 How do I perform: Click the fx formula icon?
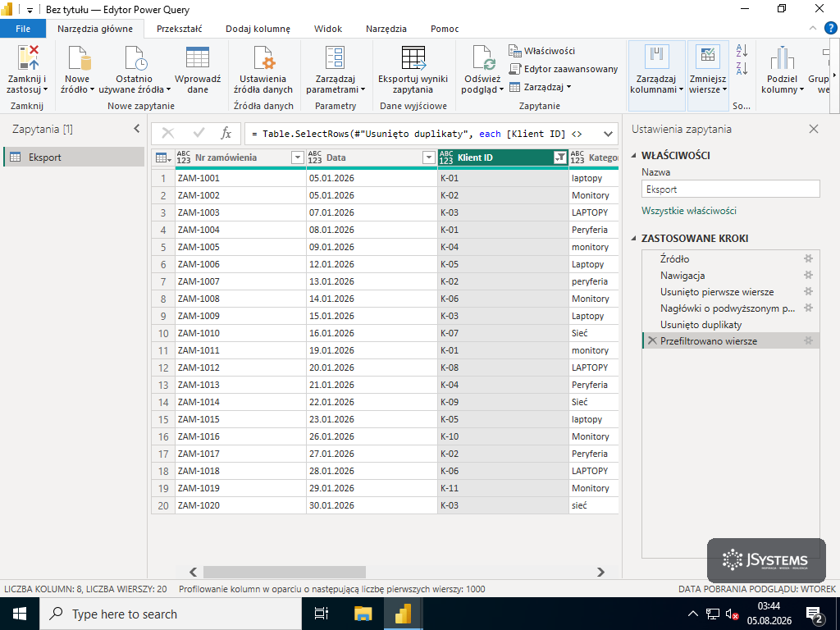coord(226,134)
